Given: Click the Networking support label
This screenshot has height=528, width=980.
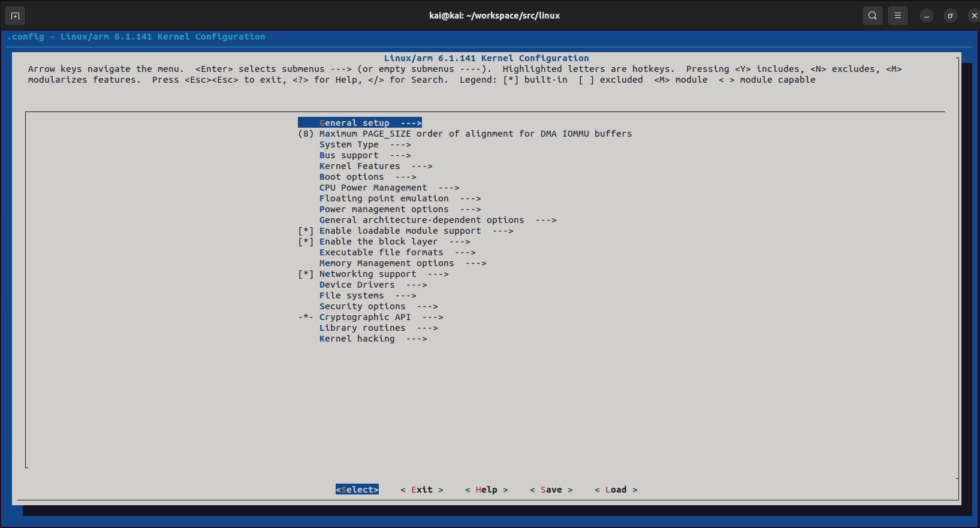Looking at the screenshot, I should click(x=367, y=274).
